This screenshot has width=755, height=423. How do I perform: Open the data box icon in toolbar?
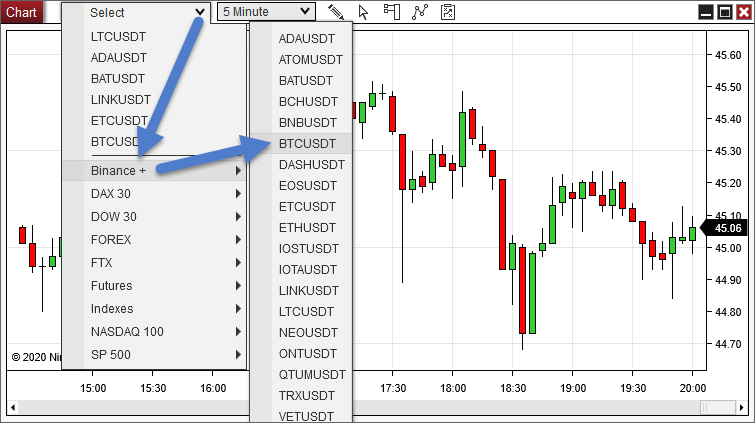click(392, 12)
